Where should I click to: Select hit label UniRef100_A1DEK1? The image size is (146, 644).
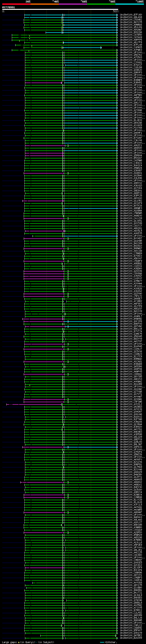(x=131, y=173)
